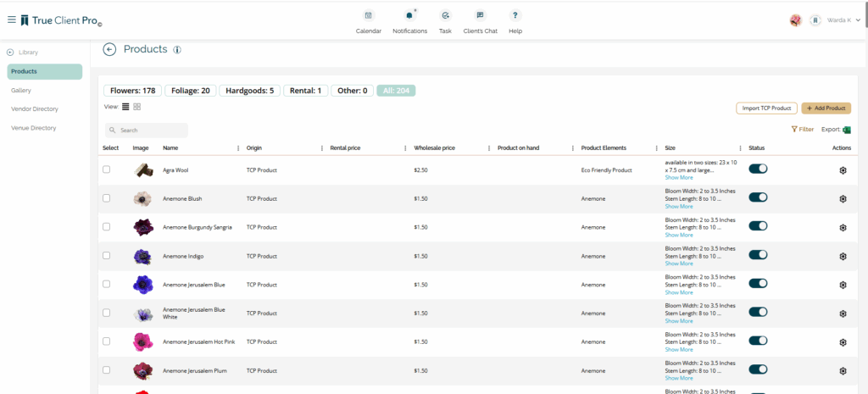The image size is (868, 394).
Task: Open actions gear for Agra Wool
Action: 843,170
